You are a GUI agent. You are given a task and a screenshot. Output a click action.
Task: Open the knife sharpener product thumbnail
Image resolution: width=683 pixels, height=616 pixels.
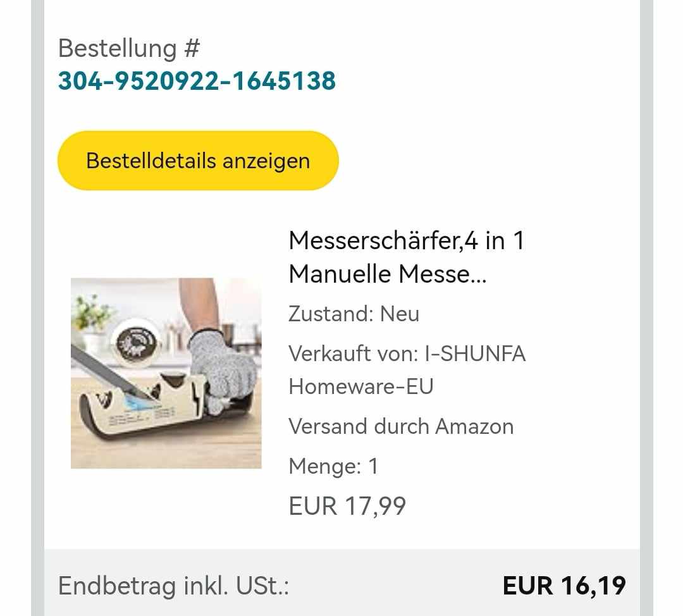(x=166, y=373)
